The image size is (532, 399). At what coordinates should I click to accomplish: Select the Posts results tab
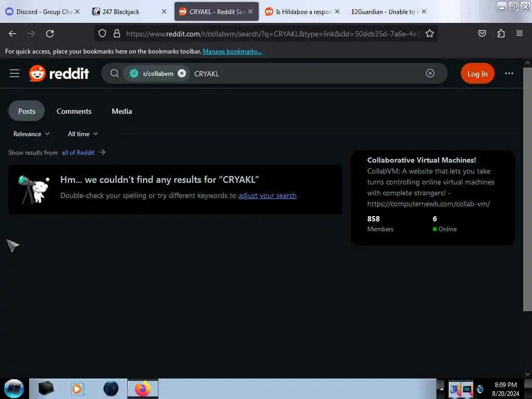pos(26,111)
